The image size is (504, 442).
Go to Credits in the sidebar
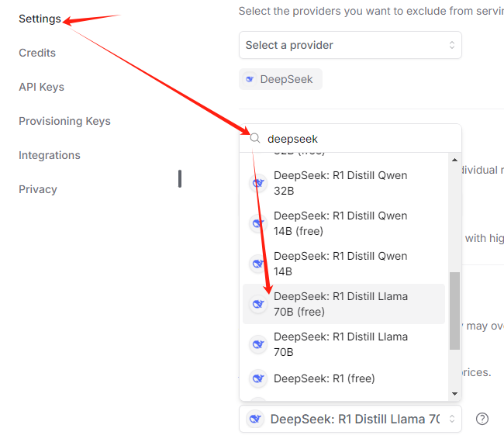click(37, 53)
